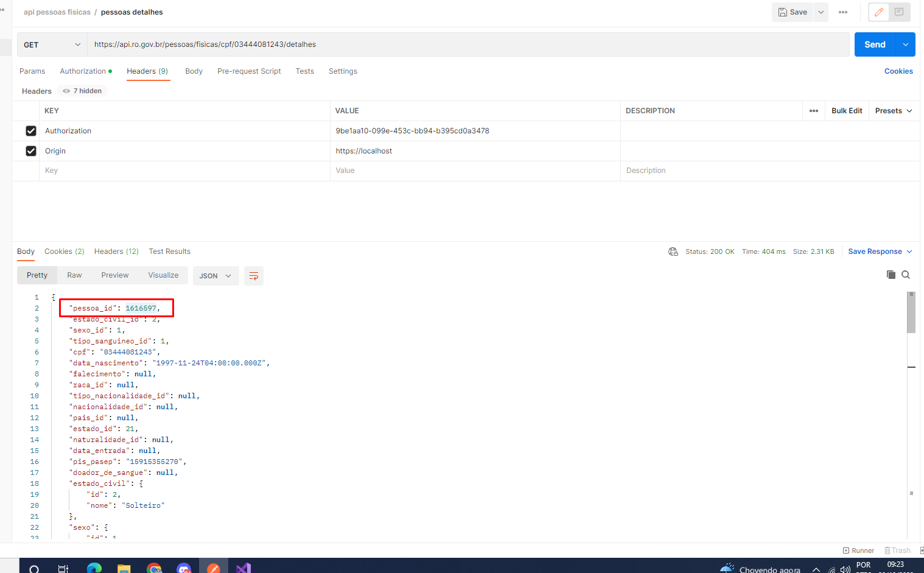Image resolution: width=924 pixels, height=573 pixels.
Task: Open the Presets dropdown
Action: (894, 111)
